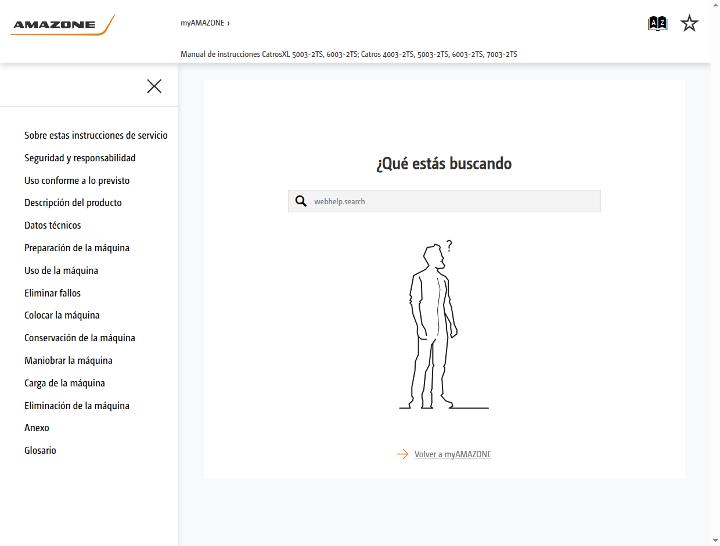Open Maniobrar la máquina
The image size is (720, 546).
pyautogui.click(x=68, y=360)
